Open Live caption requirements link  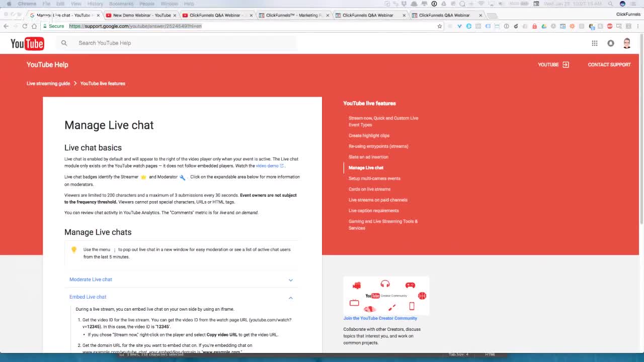[373, 211]
